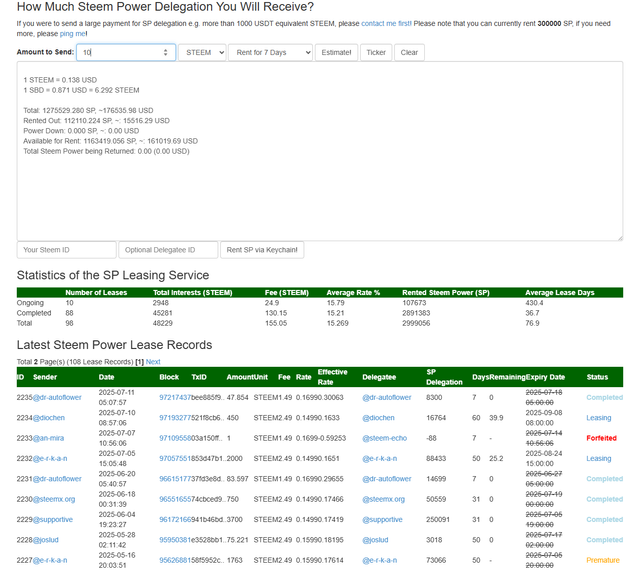
Task: Click the results textarea resize handle
Action: click(620, 238)
